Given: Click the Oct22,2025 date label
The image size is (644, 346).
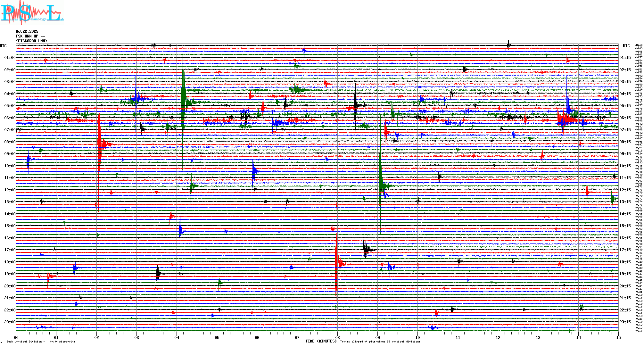Looking at the screenshot, I should click(27, 31).
